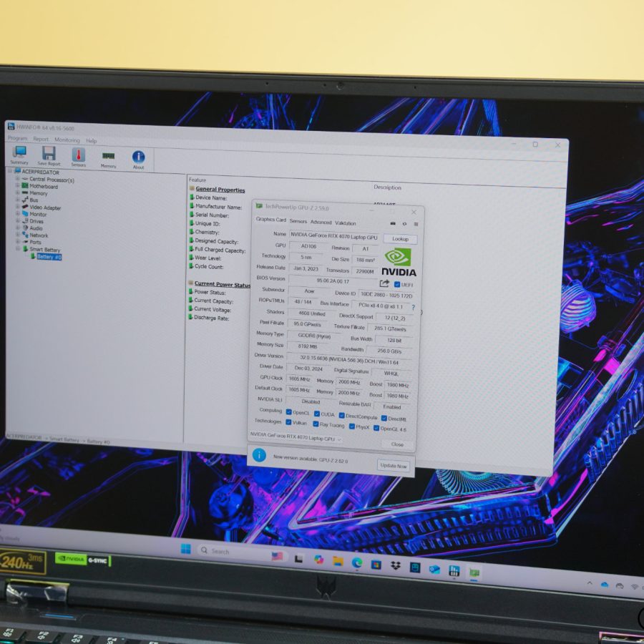
Task: Expand the Central Processor(s) node
Action: click(x=17, y=179)
